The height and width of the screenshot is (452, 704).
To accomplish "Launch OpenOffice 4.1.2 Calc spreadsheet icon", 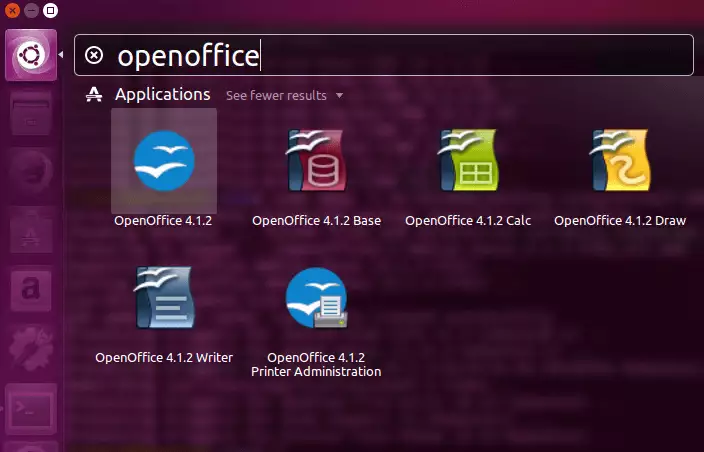I will click(468, 161).
